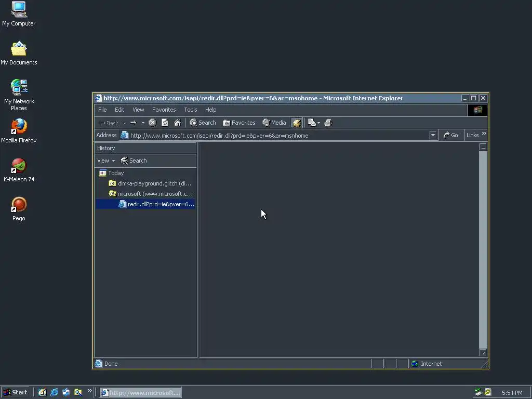Click the search folder quick launch icon

(78, 392)
